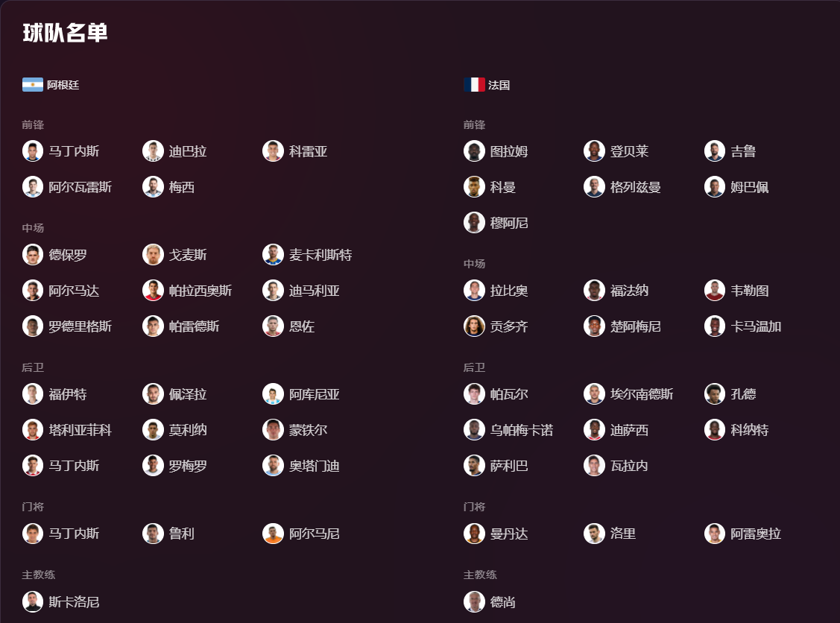Click 阿尔瓦雷斯 forward name
840x623 pixels.
coord(80,187)
